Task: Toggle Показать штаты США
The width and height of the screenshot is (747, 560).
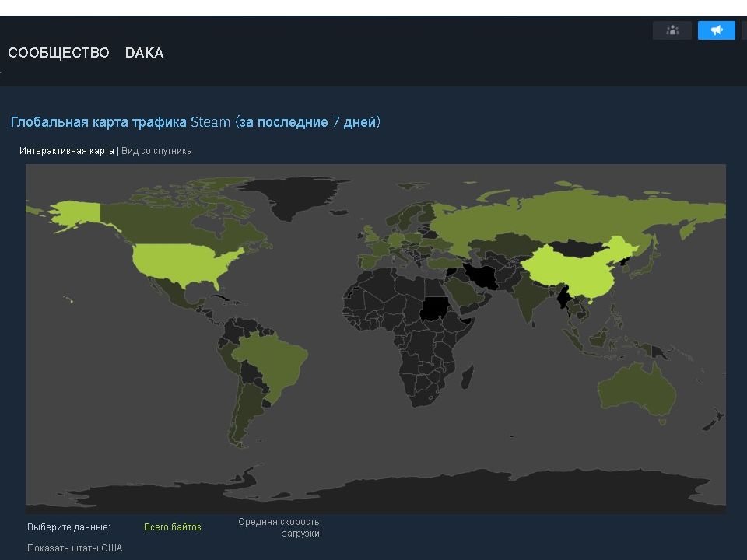Action: click(x=75, y=548)
